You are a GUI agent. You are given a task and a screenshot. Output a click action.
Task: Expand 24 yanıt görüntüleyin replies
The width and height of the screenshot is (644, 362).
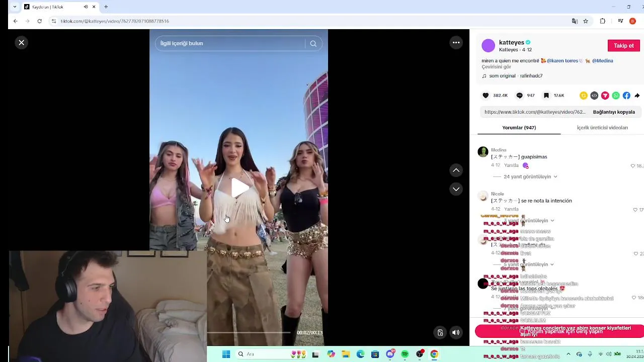527,177
